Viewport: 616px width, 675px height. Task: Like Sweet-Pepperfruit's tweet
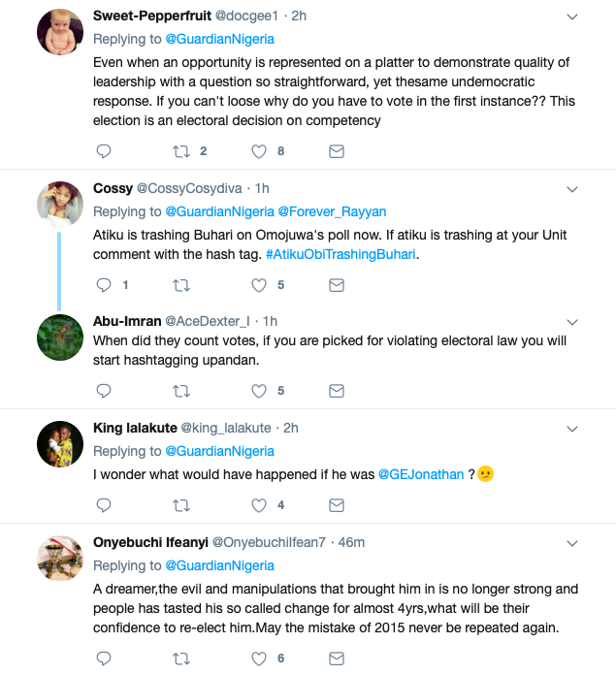coord(259,151)
